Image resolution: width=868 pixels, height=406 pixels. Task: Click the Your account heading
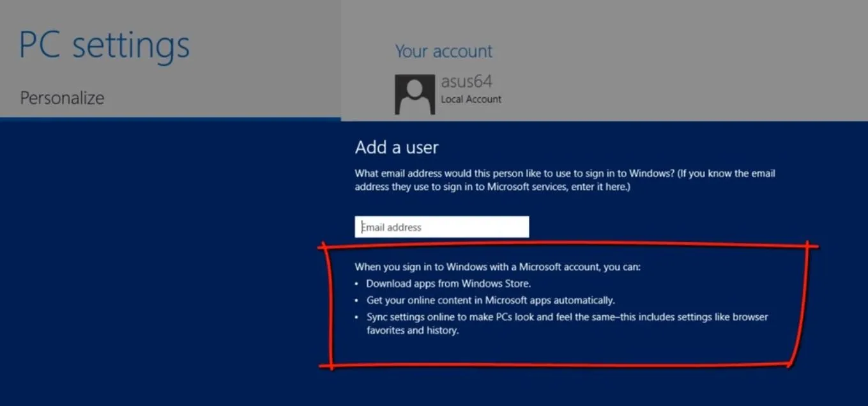[x=444, y=51]
